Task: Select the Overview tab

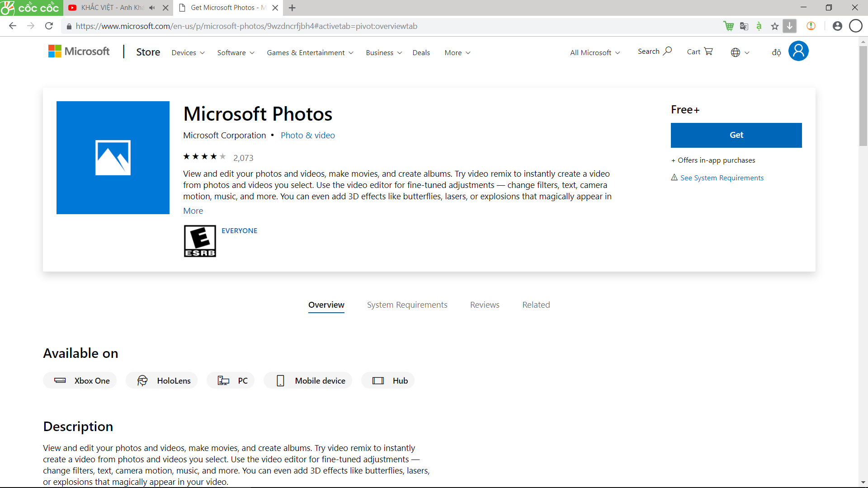Action: click(326, 305)
